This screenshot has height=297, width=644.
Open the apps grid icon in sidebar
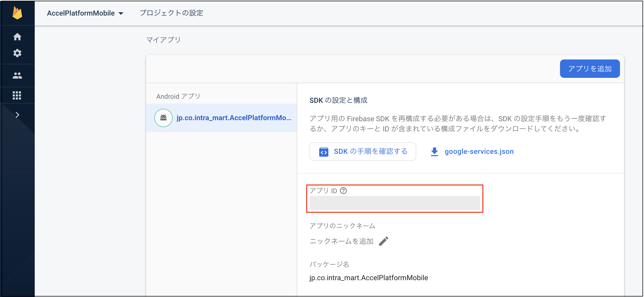click(x=17, y=95)
